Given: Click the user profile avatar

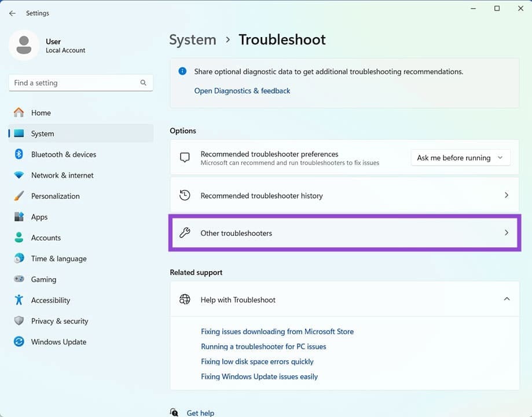Looking at the screenshot, I should coord(24,45).
